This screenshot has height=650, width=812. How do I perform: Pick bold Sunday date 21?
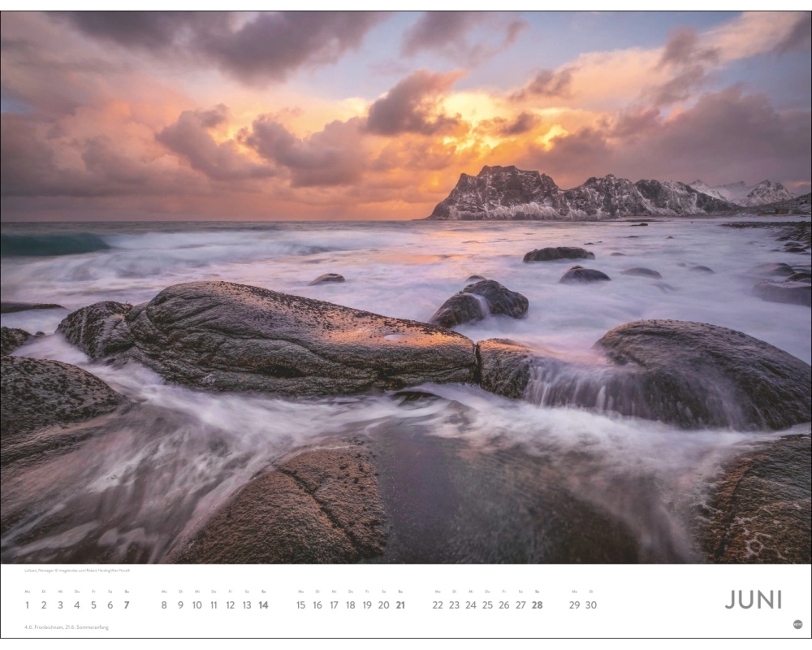coord(400,605)
